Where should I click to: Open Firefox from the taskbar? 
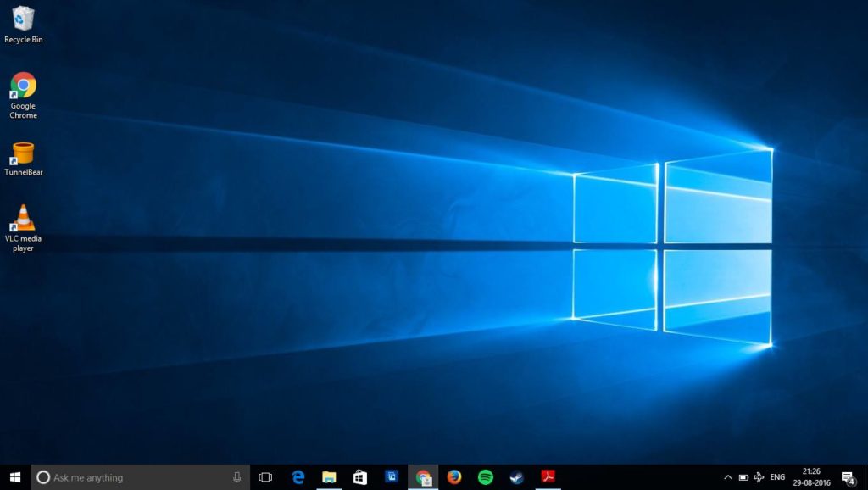[x=454, y=477]
